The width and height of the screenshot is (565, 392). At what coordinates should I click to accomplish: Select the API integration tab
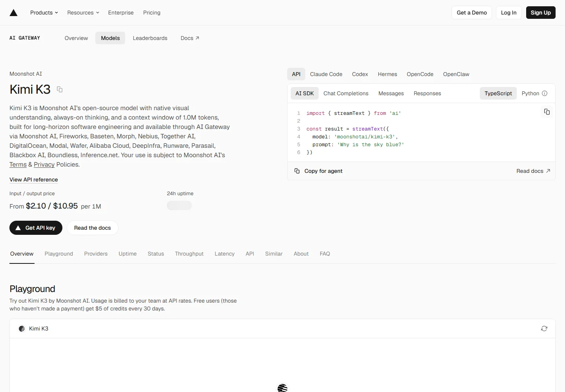tap(296, 74)
